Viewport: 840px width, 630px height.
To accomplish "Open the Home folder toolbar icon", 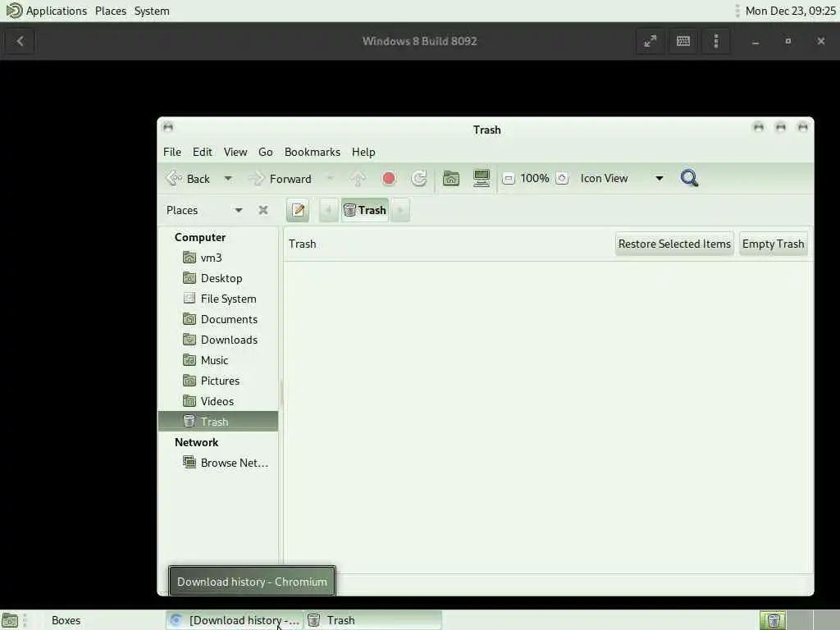I will 451,178.
